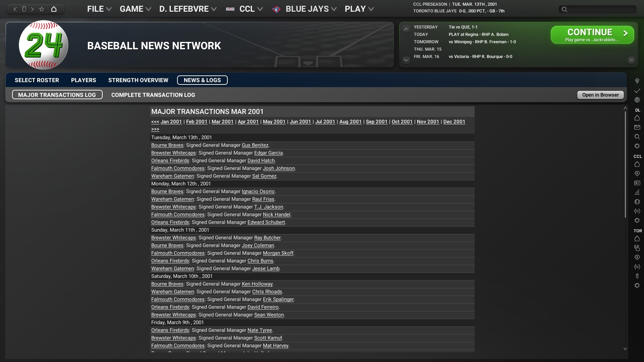The image size is (644, 362).
Task: Click the globe icon in right sidebar
Action: coord(637,100)
